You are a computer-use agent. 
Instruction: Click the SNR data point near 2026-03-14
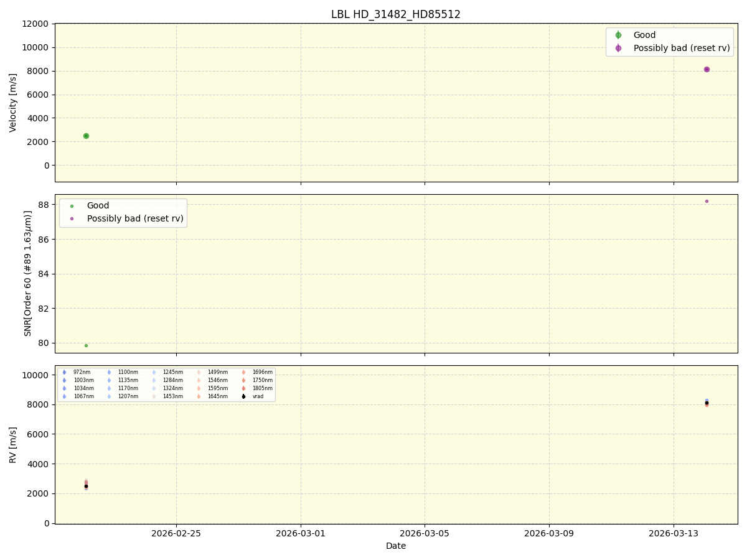click(x=707, y=202)
